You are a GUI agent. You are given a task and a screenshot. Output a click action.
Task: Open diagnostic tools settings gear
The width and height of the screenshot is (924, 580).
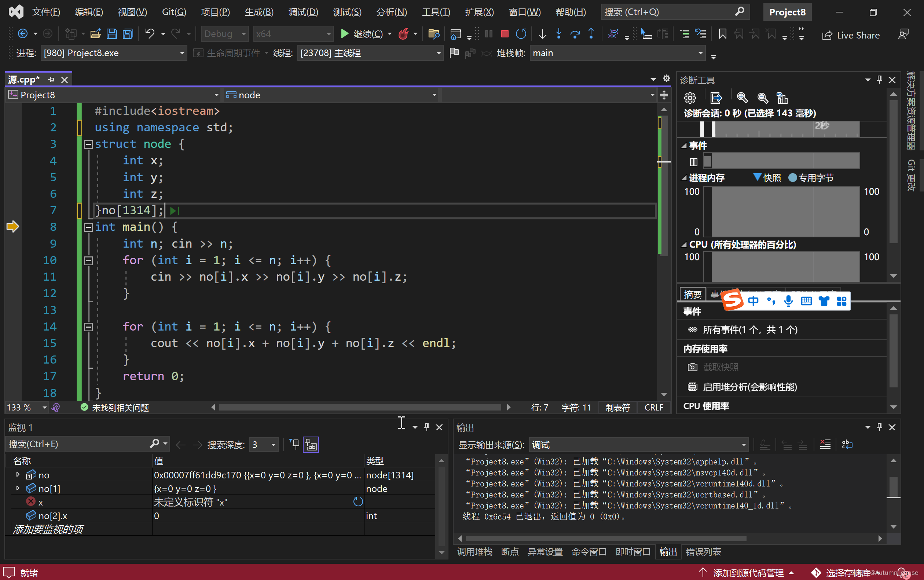click(690, 98)
